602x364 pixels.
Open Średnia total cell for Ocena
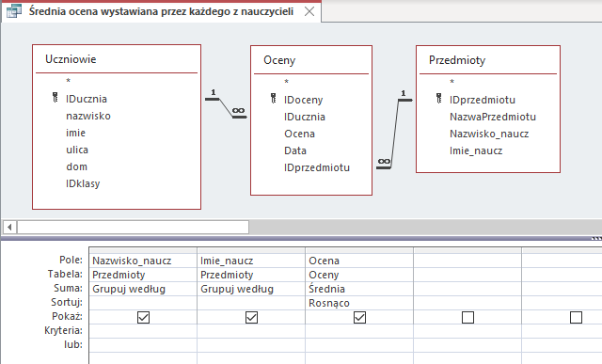(359, 289)
